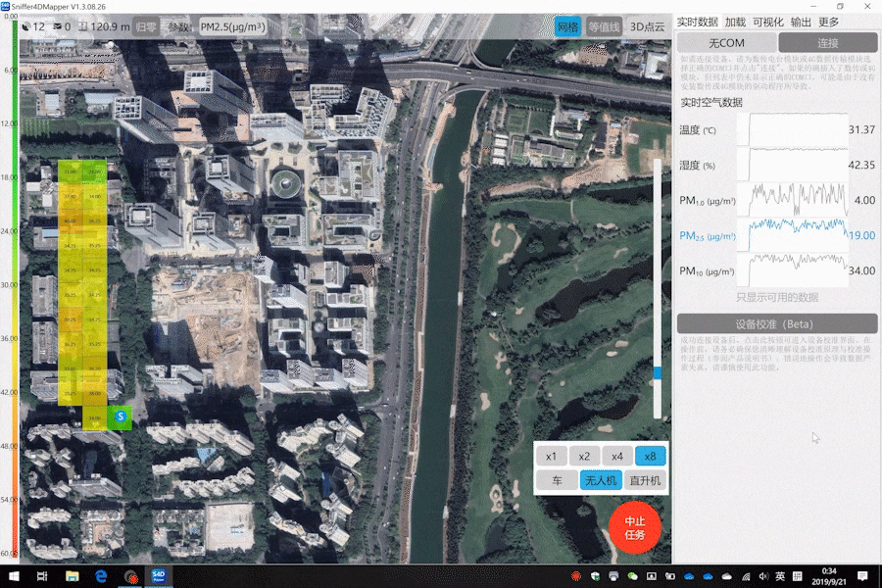Open File Explorer from the taskbar
The width and height of the screenshot is (882, 588).
[x=72, y=576]
